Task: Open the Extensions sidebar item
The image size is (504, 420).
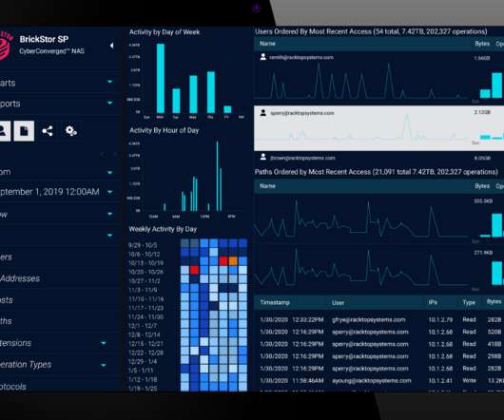Action: [16, 343]
